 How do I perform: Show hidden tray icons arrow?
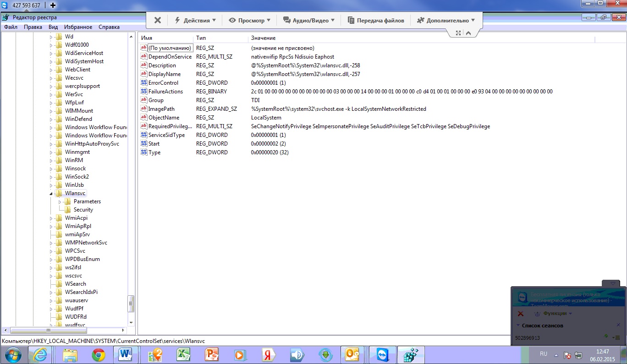[x=556, y=355]
